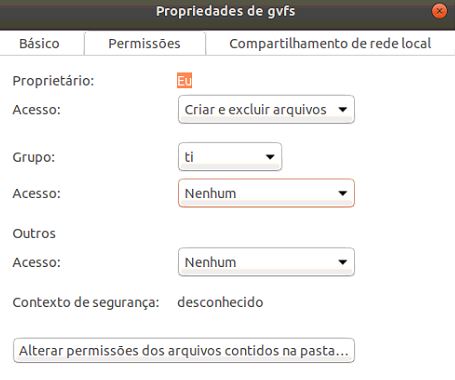Switch to the Básico tab
Viewport: 455px width, 380px height.
(x=39, y=44)
